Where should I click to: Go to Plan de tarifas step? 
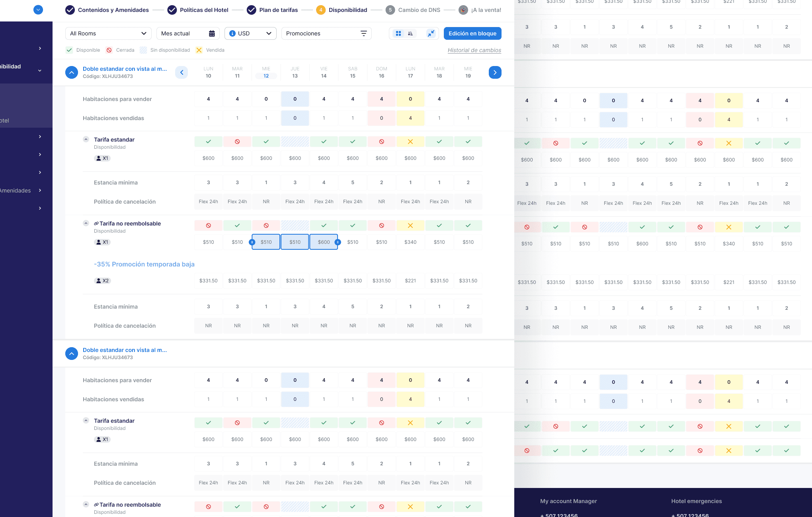point(278,10)
